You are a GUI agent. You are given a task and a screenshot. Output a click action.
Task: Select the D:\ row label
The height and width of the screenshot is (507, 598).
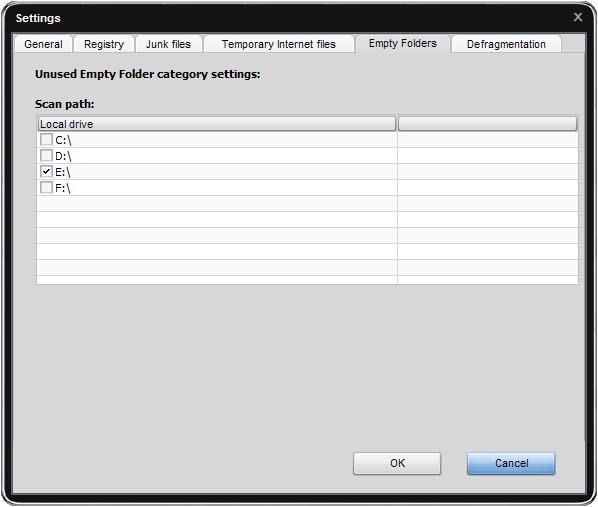point(63,156)
